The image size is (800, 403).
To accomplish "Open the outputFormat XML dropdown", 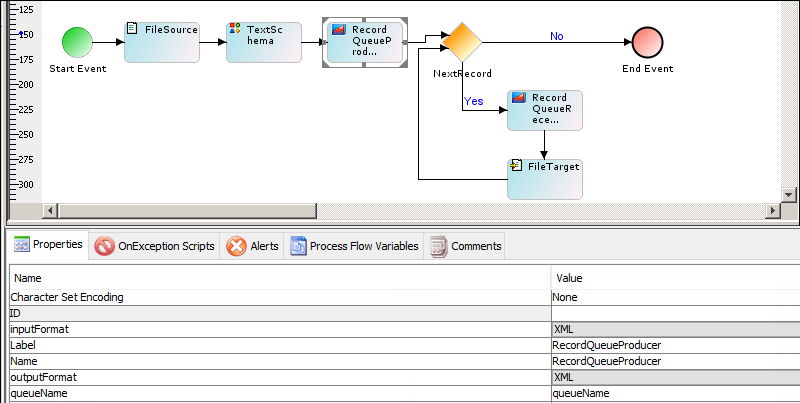I will pyautogui.click(x=675, y=377).
